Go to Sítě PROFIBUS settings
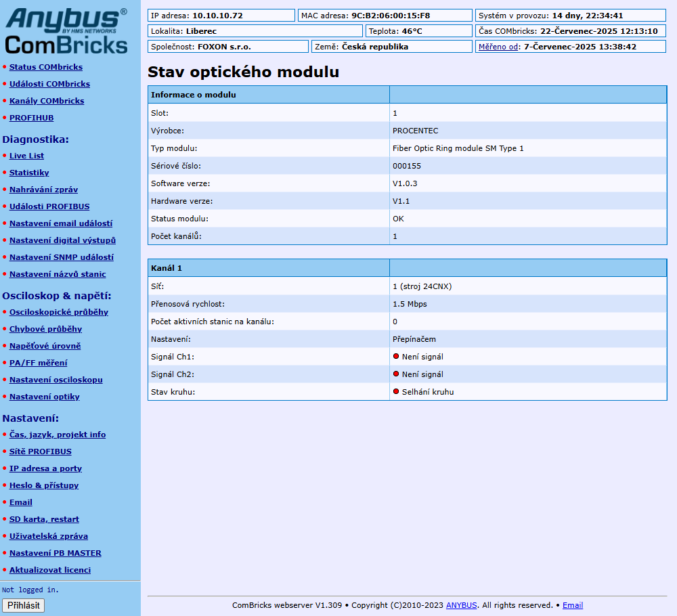This screenshot has height=616, width=677. 41,452
